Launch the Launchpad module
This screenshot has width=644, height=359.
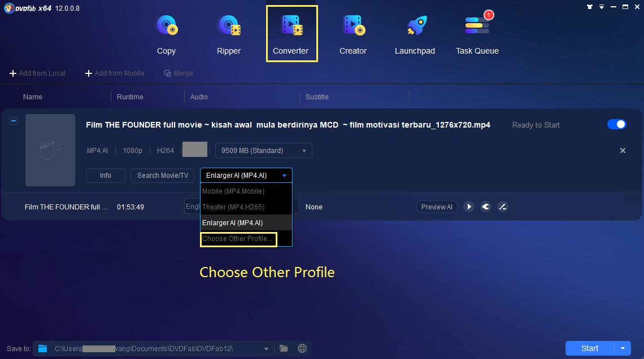click(x=415, y=34)
